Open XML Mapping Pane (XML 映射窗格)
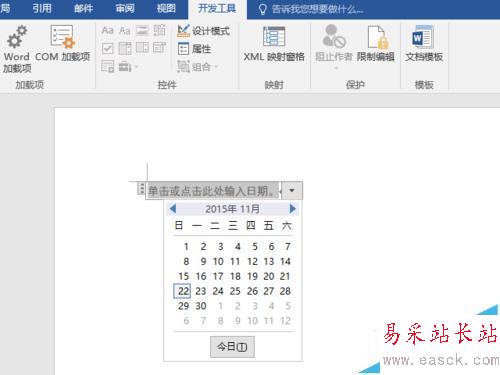The height and width of the screenshot is (375, 500). tap(274, 44)
